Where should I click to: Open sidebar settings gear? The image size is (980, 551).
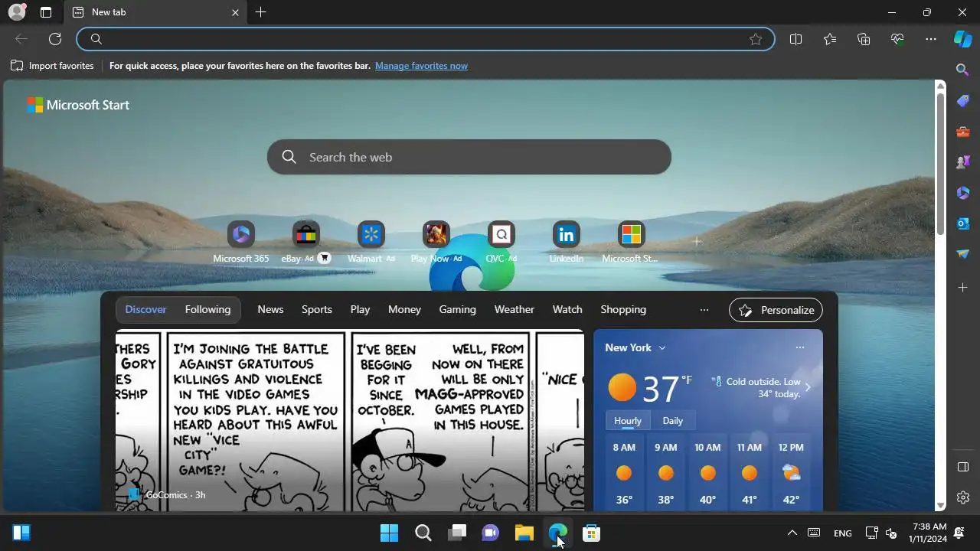coord(963,497)
